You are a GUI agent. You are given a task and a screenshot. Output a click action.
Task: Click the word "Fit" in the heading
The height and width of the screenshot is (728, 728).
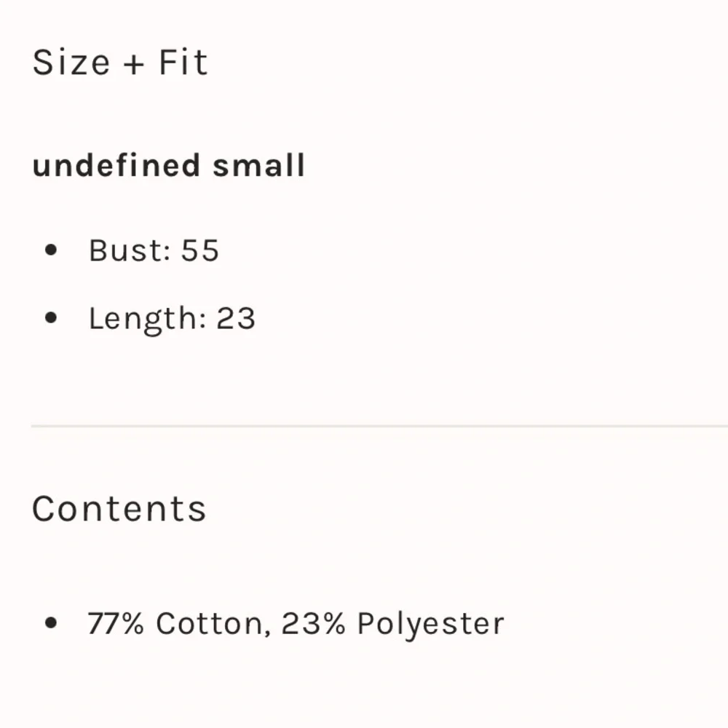[x=183, y=62]
